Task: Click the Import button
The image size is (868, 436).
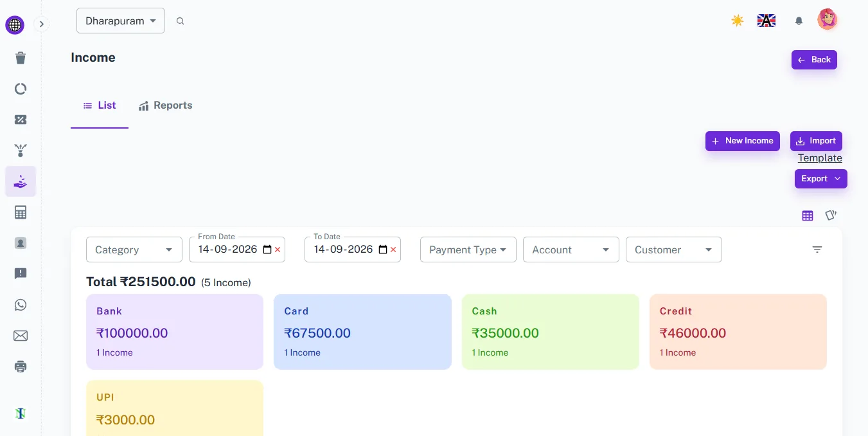Action: click(816, 141)
